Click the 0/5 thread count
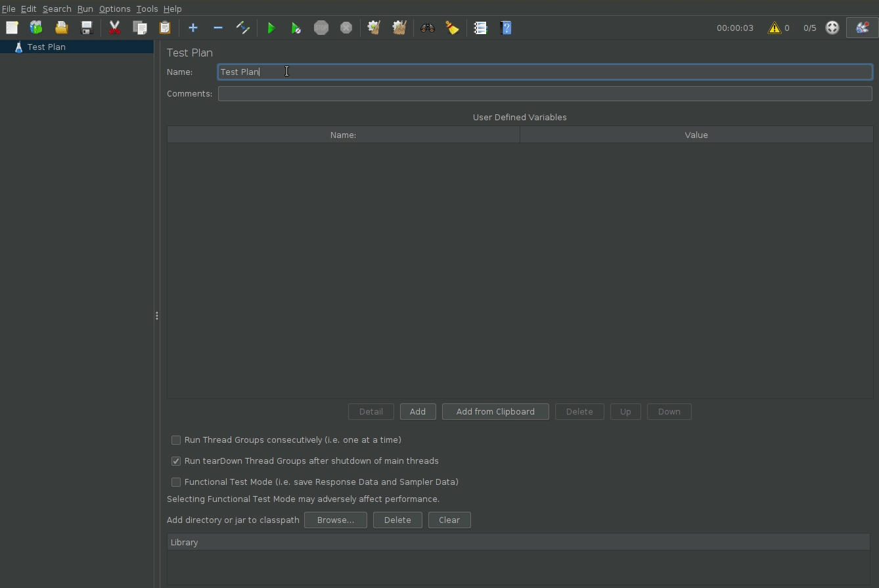 pos(810,28)
